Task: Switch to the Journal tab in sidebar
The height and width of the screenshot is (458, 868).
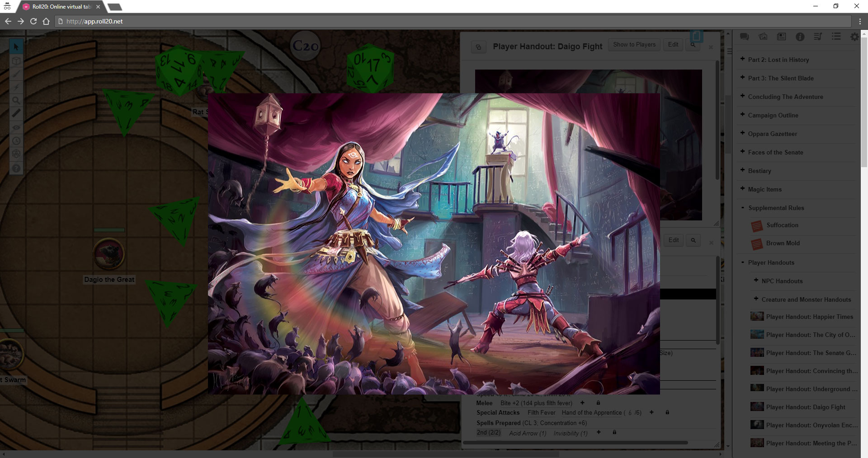Action: point(781,37)
